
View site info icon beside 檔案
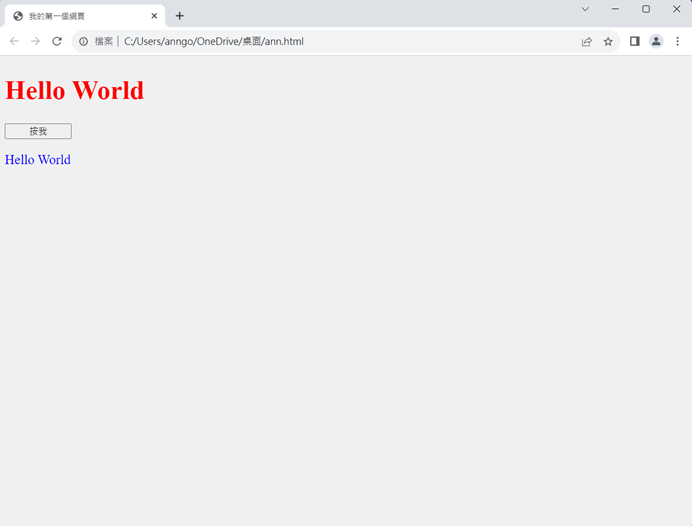click(83, 41)
